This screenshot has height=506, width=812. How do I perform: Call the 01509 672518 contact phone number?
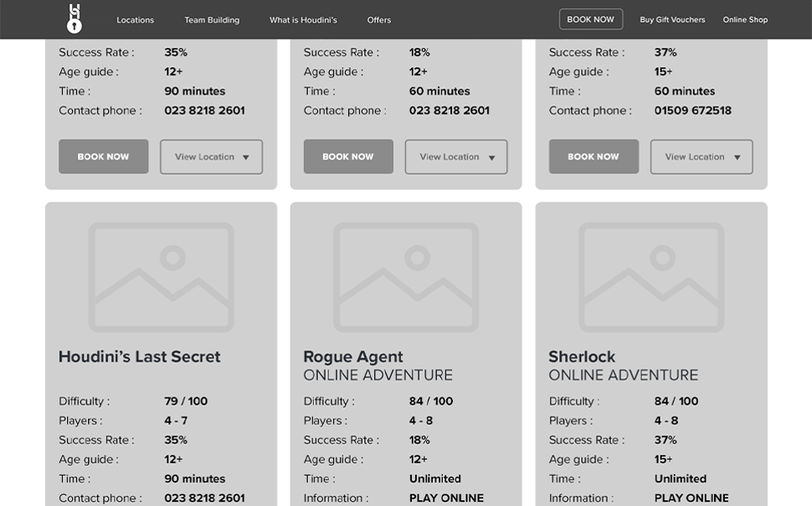coord(692,111)
